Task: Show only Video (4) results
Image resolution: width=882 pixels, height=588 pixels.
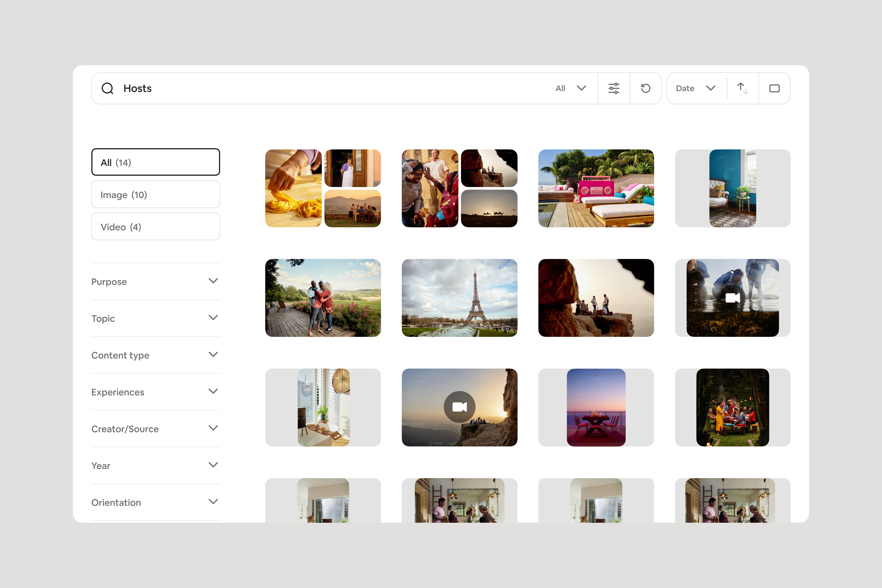Action: click(155, 226)
